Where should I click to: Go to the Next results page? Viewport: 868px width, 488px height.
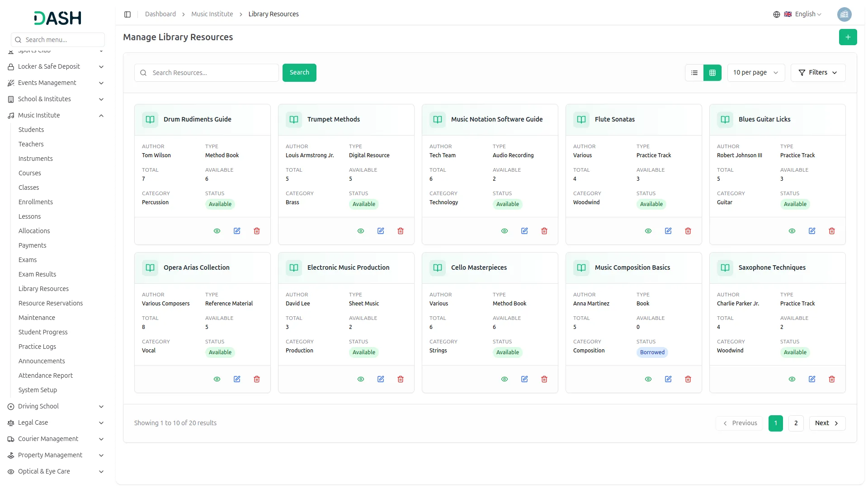coord(827,423)
